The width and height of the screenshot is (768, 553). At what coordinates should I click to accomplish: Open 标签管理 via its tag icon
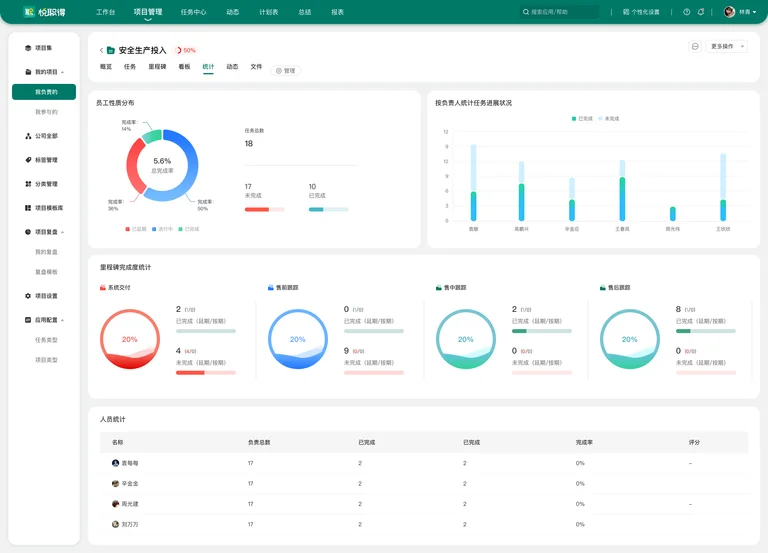tap(28, 160)
